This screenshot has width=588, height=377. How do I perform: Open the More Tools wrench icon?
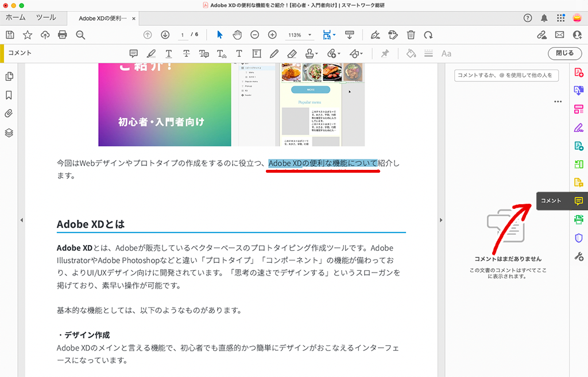[x=579, y=256]
